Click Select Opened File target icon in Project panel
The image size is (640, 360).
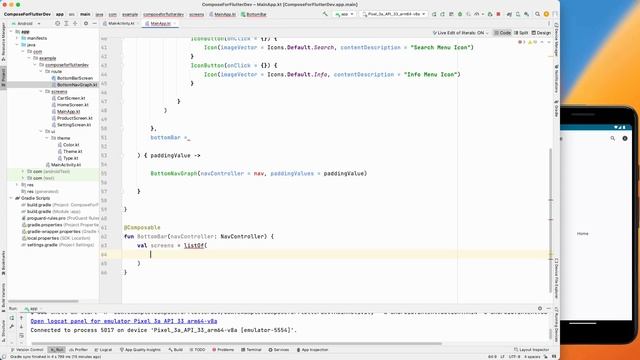pos(58,24)
